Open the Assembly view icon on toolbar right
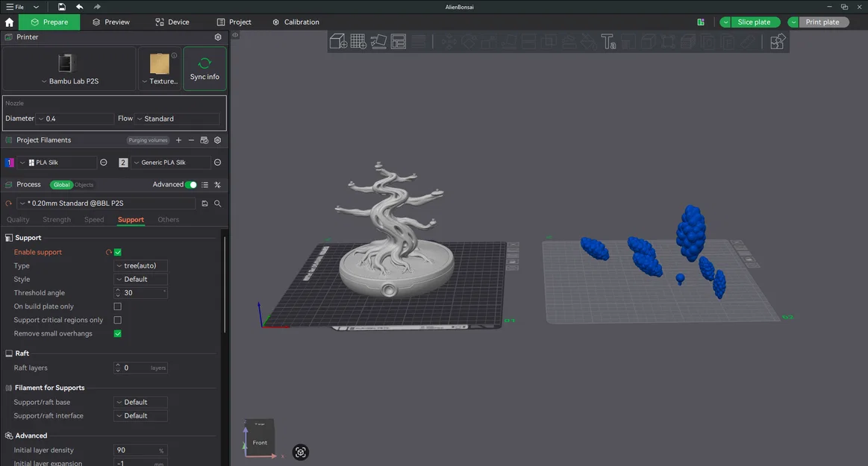Image resolution: width=868 pixels, height=466 pixels. pos(777,42)
